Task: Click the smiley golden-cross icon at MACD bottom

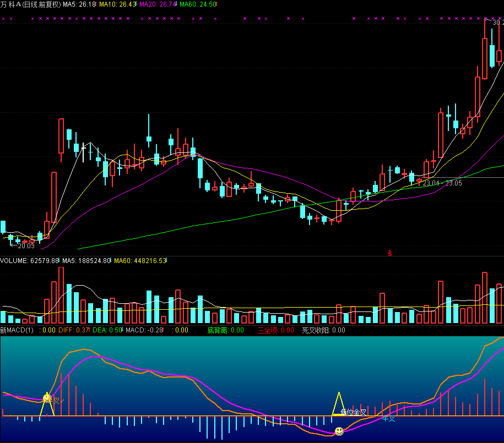Action: click(339, 431)
